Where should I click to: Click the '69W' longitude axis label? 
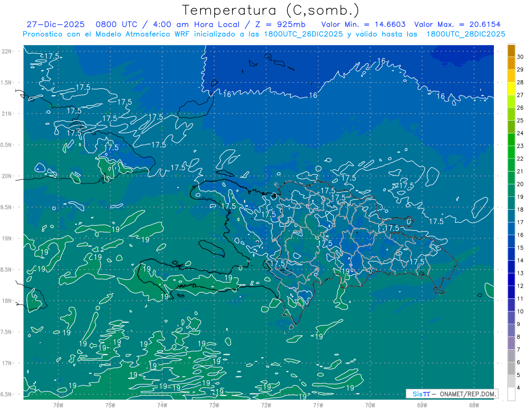pos(422,405)
